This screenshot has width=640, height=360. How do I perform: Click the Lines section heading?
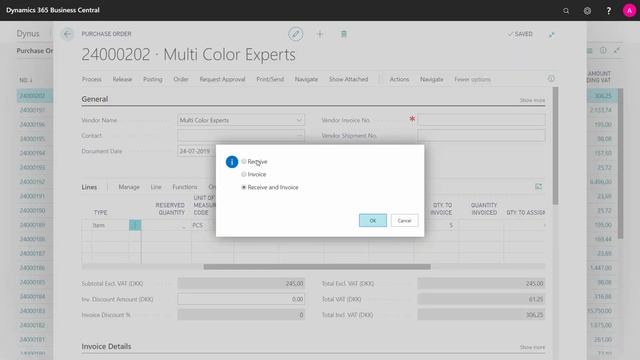[x=89, y=187]
